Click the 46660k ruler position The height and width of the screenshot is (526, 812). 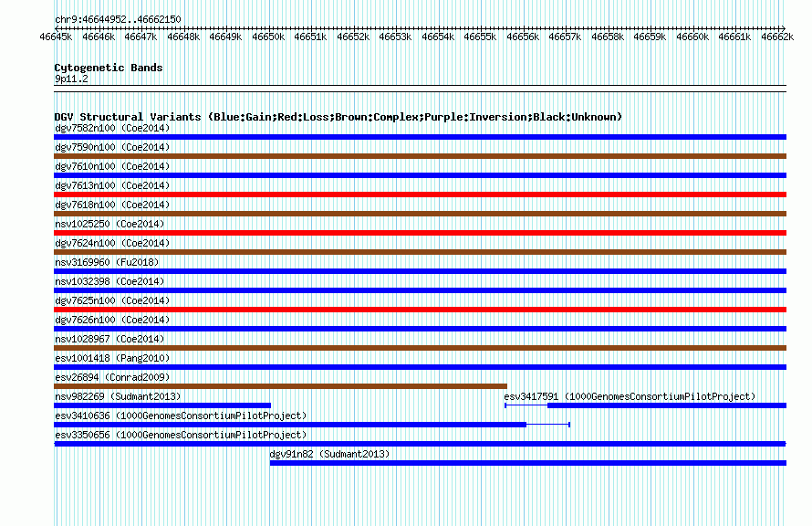692,37
